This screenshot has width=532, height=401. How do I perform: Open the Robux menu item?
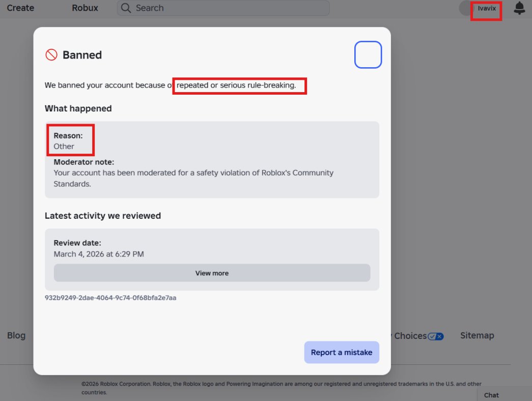[85, 8]
